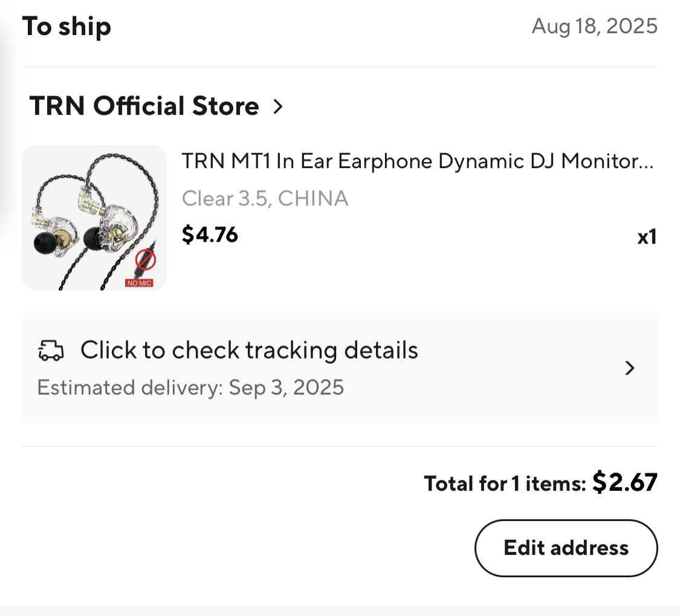Click the "Total for 1 items" label

pos(505,484)
